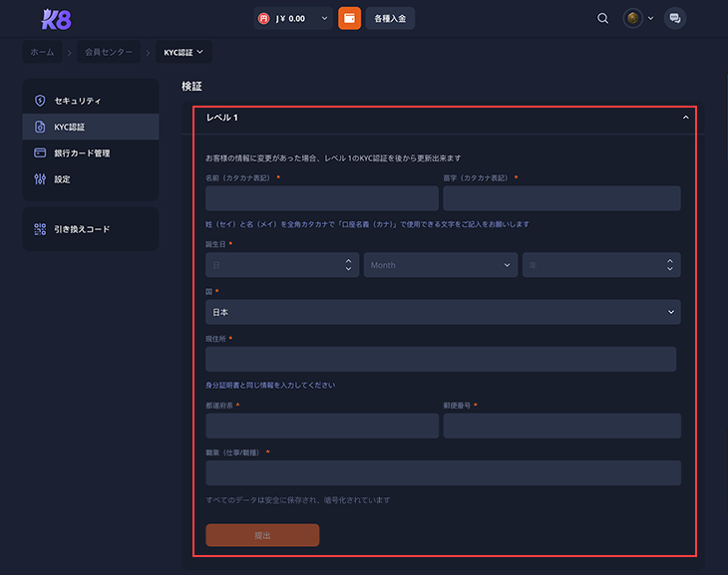Click the 身分証明書と同じ情報を入力してください note
Image resolution: width=728 pixels, height=575 pixels.
[x=270, y=386]
